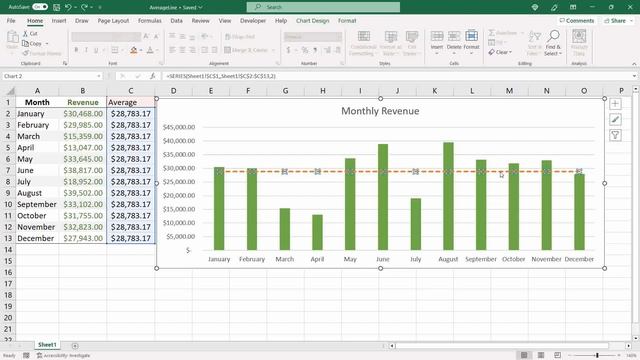Click inside the Search box
This screenshot has width=640, height=360.
(x=323, y=7)
